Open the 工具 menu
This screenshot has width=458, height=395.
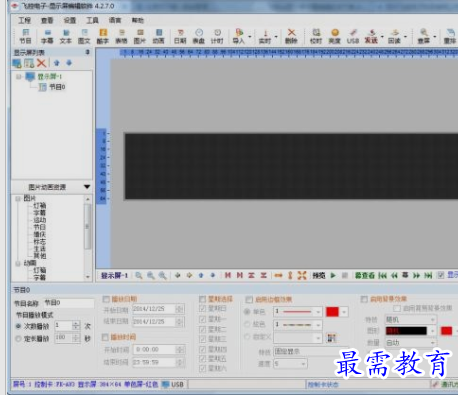click(92, 20)
